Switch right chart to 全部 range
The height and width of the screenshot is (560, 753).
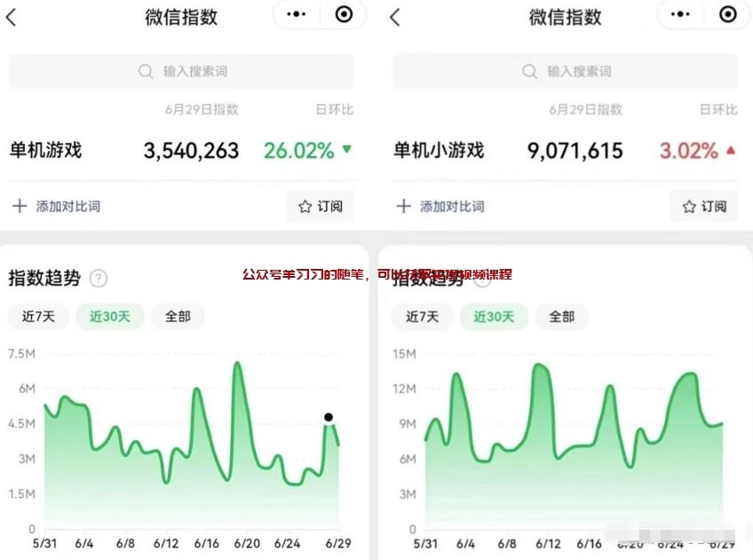tap(561, 317)
